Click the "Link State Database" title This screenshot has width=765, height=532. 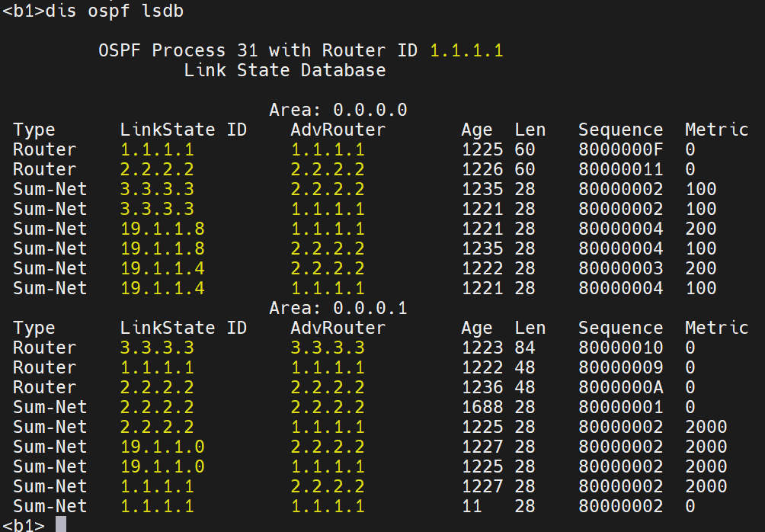(284, 71)
